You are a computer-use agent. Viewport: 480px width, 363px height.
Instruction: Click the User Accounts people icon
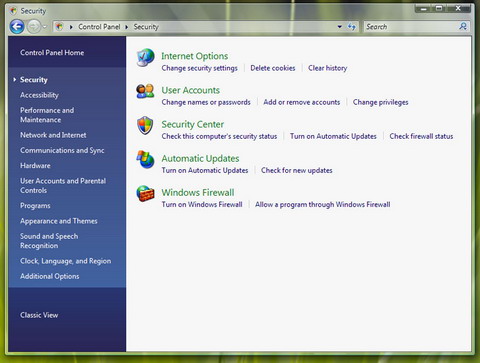145,91
